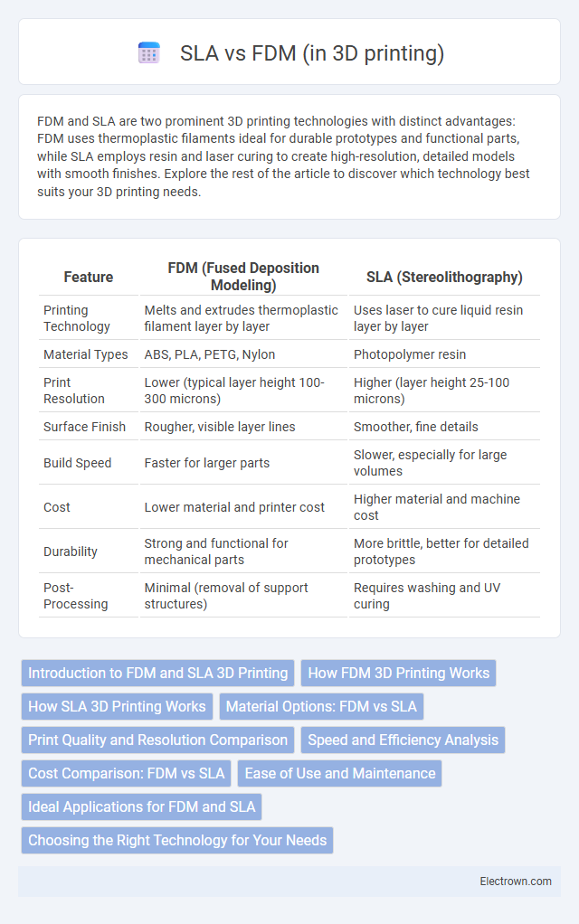The width and height of the screenshot is (579, 924).
Task: Jump to Ideal Applications for FDM and SLA
Action: pyautogui.click(x=141, y=807)
